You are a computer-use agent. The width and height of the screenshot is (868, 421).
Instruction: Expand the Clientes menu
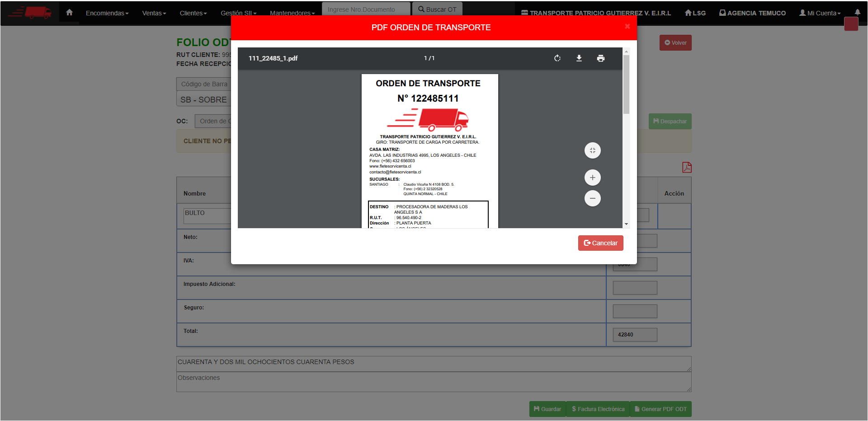(x=193, y=13)
